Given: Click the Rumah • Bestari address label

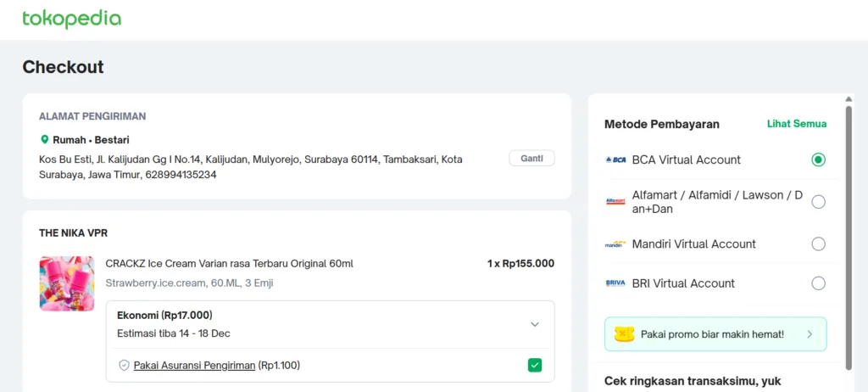Looking at the screenshot, I should click(x=91, y=140).
